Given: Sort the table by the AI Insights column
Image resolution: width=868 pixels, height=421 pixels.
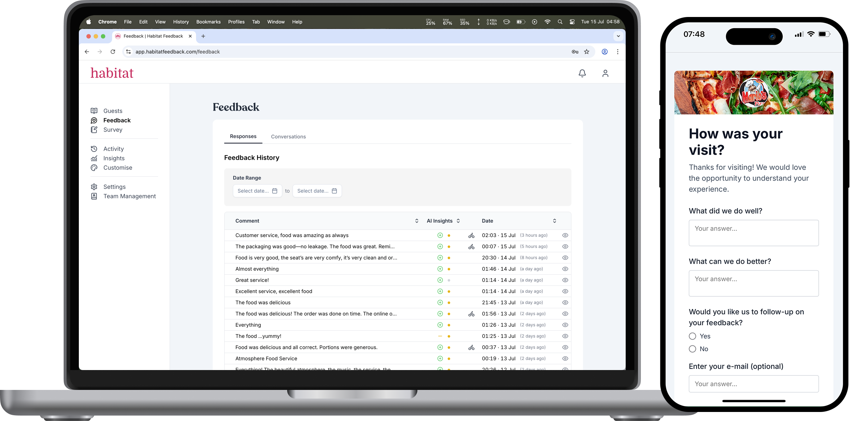Looking at the screenshot, I should click(x=458, y=221).
